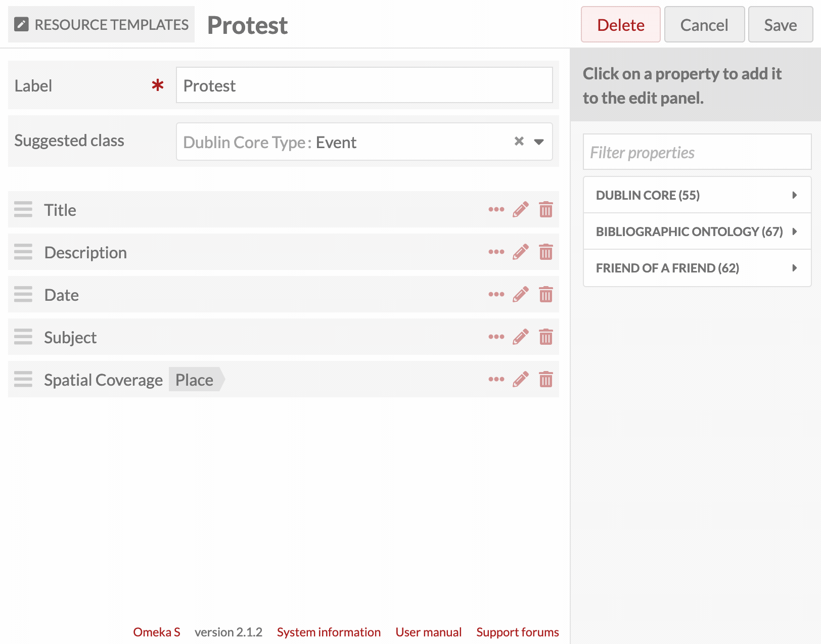Click the Subject property label

point(70,338)
